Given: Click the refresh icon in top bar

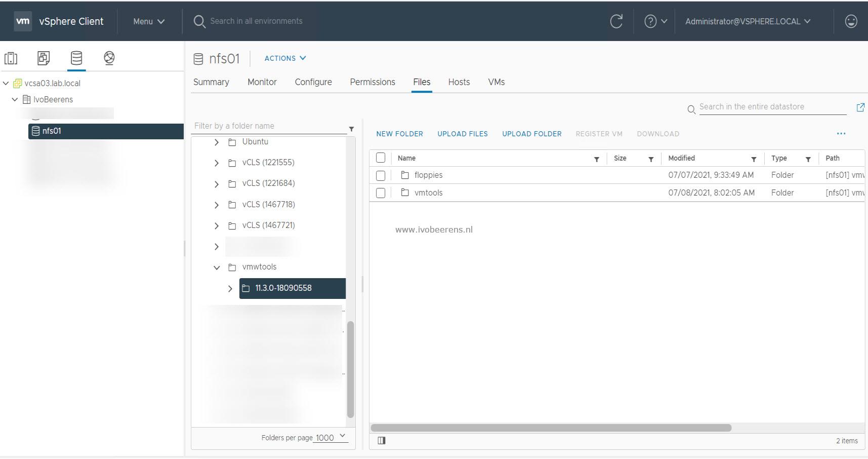Looking at the screenshot, I should tap(616, 21).
